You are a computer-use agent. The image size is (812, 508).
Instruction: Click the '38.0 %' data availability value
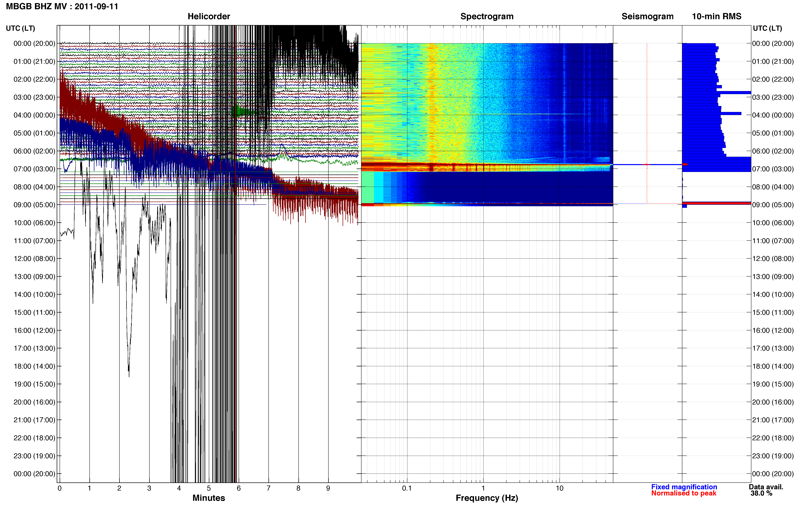(762, 493)
